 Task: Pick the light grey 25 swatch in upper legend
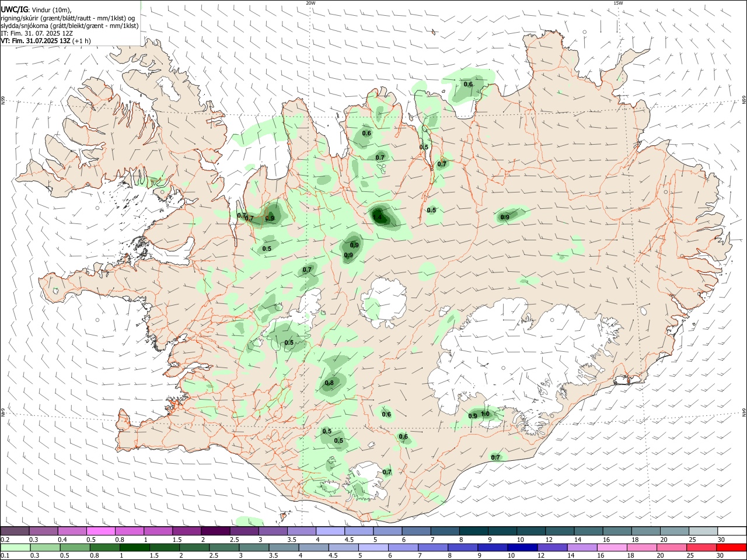coord(703,531)
